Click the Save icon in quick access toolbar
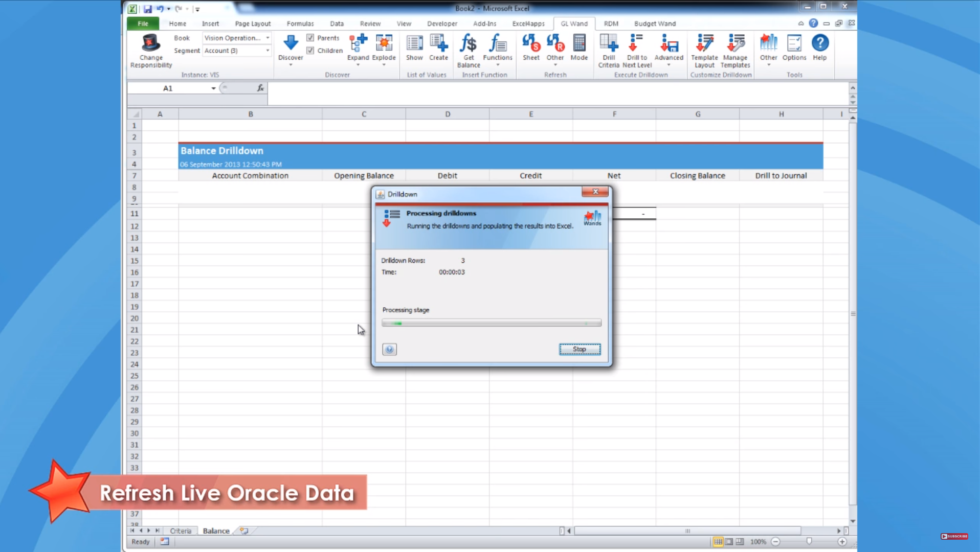Viewport: 980px width, 552px height. click(147, 9)
